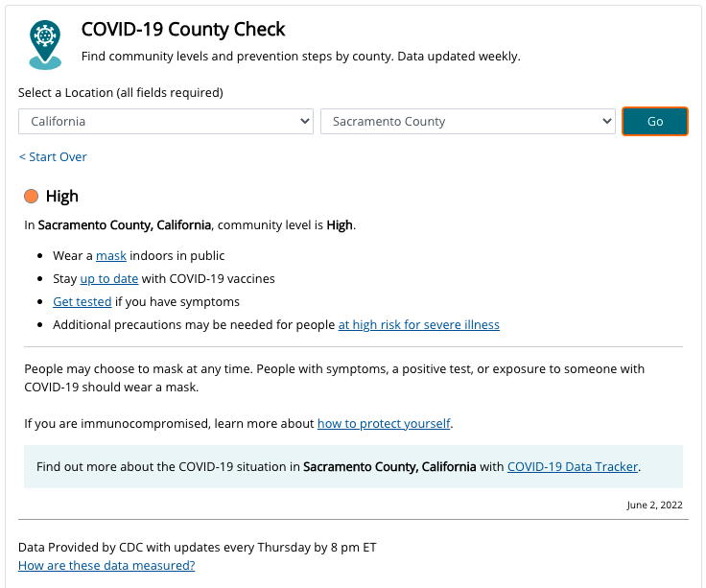This screenshot has height=588, width=706.
Task: Click the 'People may choose to mask' paragraph
Action: [334, 378]
